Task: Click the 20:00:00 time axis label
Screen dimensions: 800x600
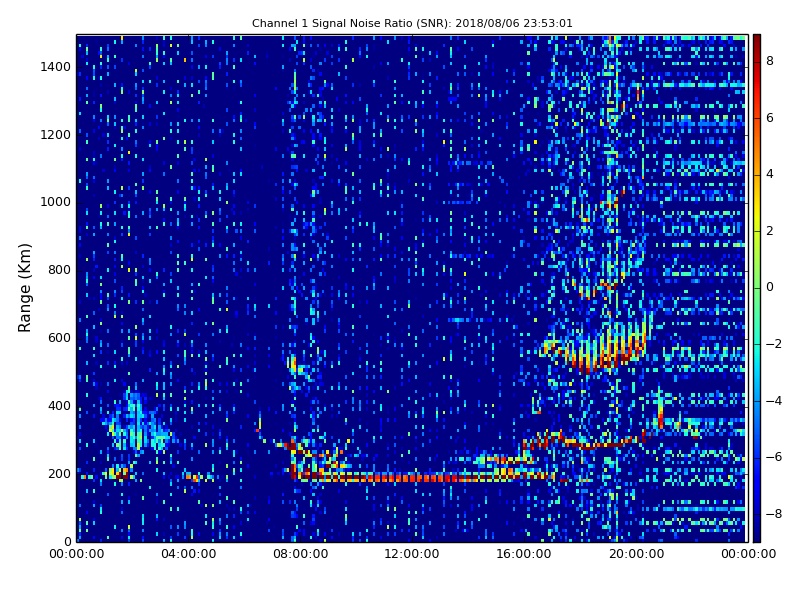Action: tap(636, 554)
